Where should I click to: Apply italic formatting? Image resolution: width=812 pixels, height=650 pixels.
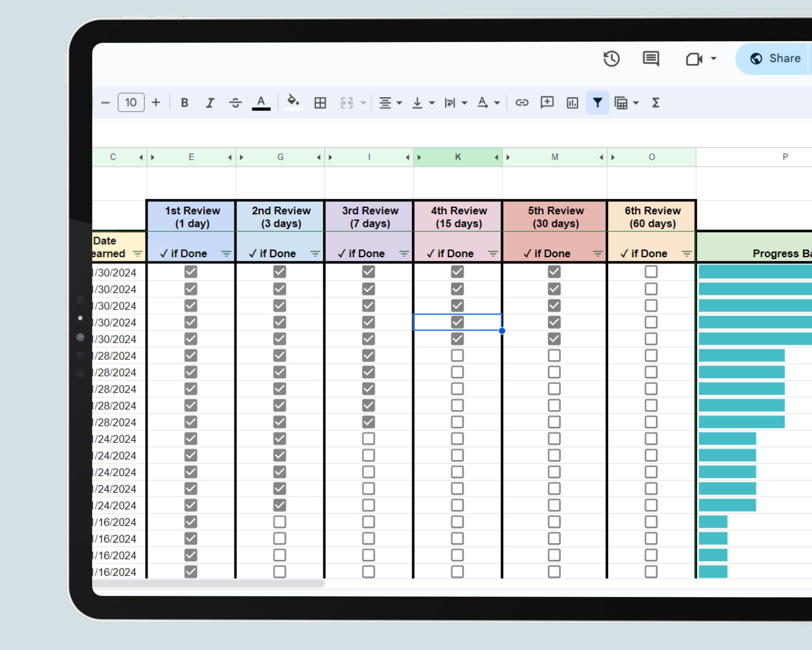[210, 102]
